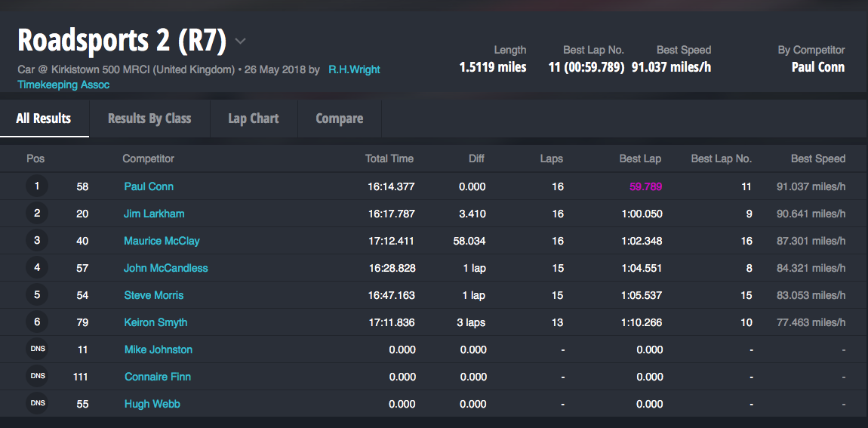View Maurice McClay's competitor details
Viewport: 868px width, 428px height.
click(x=162, y=241)
